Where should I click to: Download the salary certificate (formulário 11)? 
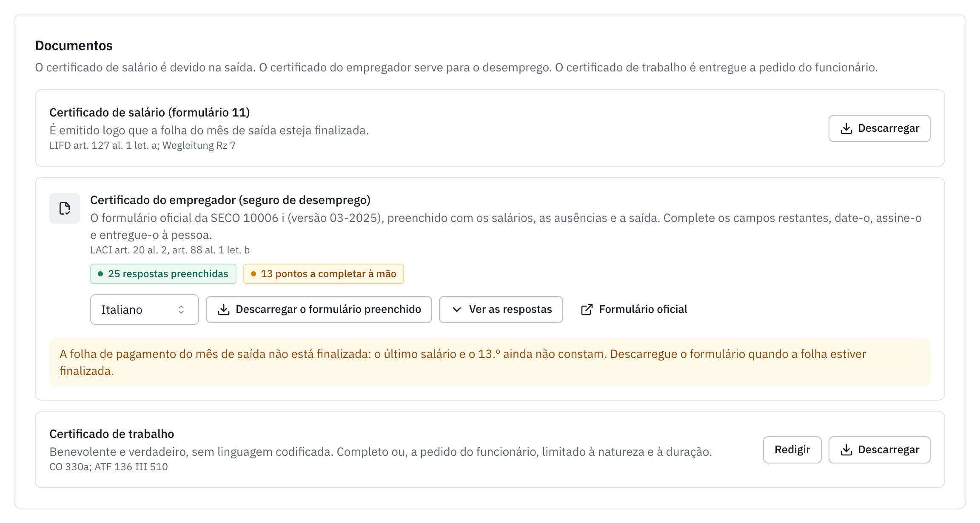click(x=879, y=128)
